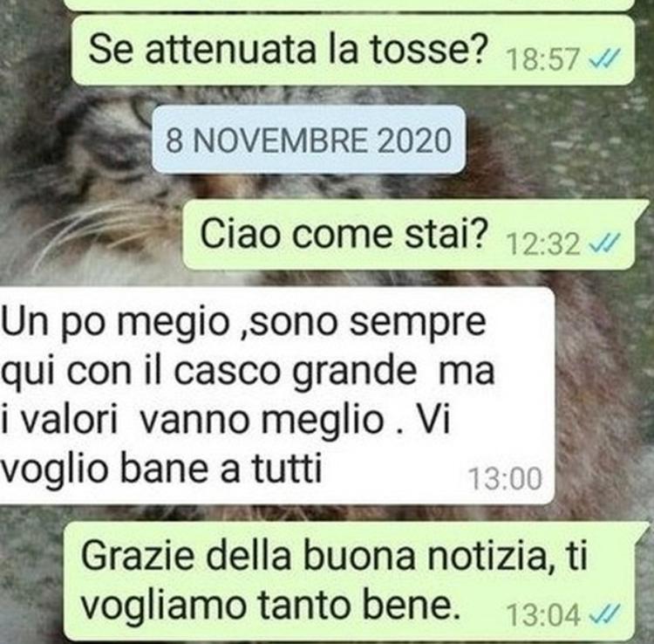The width and height of the screenshot is (654, 644).
Task: Click the double-check icon next to 12:32
Action: (605, 243)
